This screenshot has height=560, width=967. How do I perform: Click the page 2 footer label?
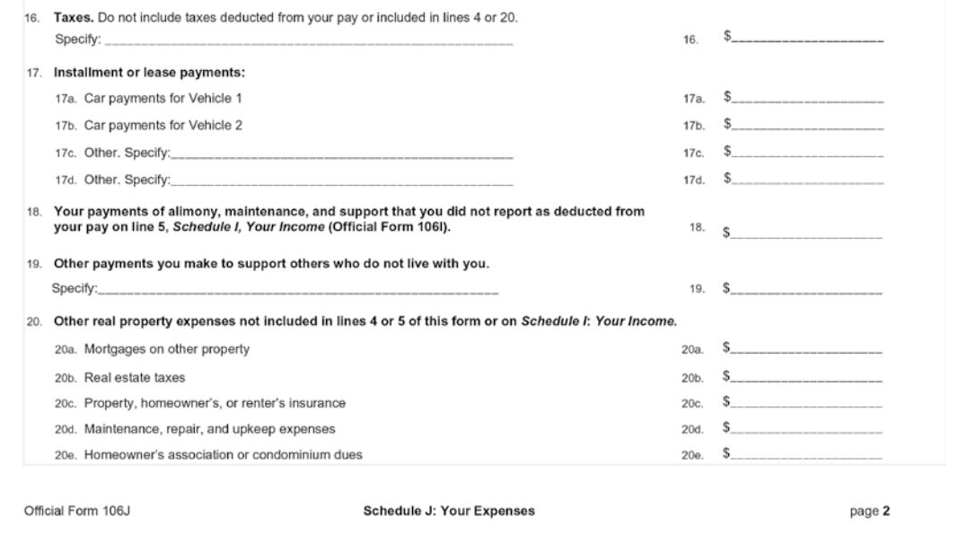coord(869,511)
